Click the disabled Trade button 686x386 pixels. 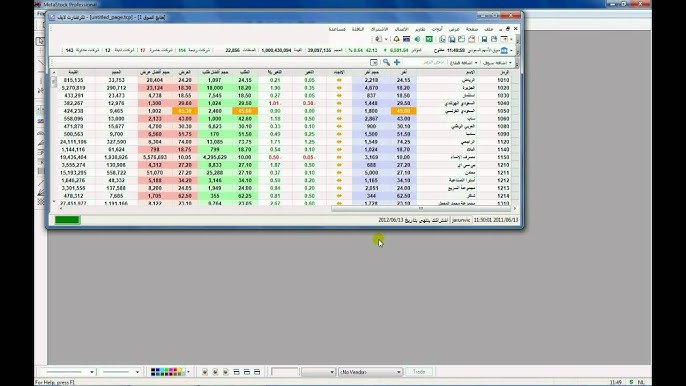419,372
